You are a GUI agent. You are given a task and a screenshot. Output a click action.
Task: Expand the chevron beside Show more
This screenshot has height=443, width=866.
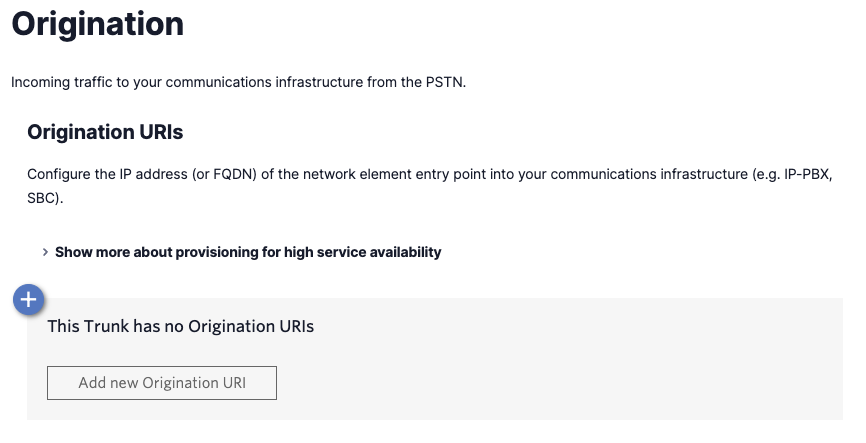click(45, 252)
